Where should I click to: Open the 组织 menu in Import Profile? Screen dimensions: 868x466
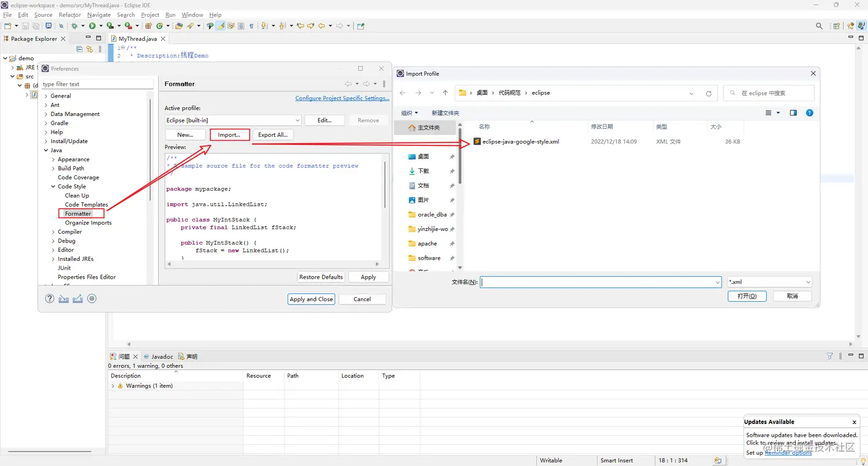[x=409, y=113]
